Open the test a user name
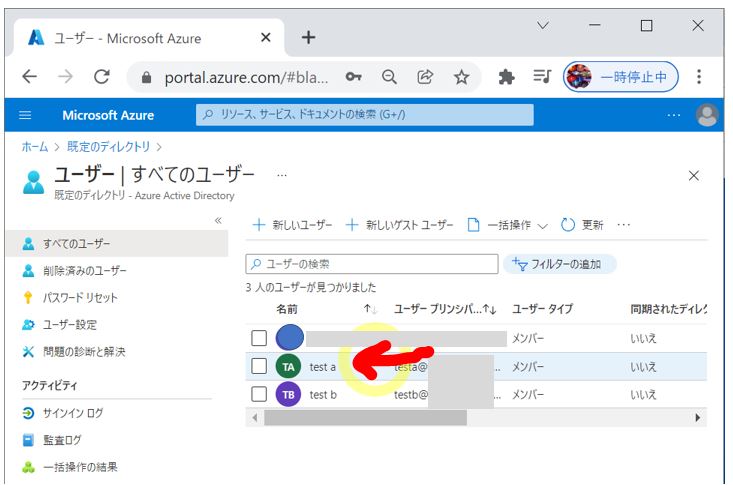This screenshot has width=733, height=485. tap(323, 367)
